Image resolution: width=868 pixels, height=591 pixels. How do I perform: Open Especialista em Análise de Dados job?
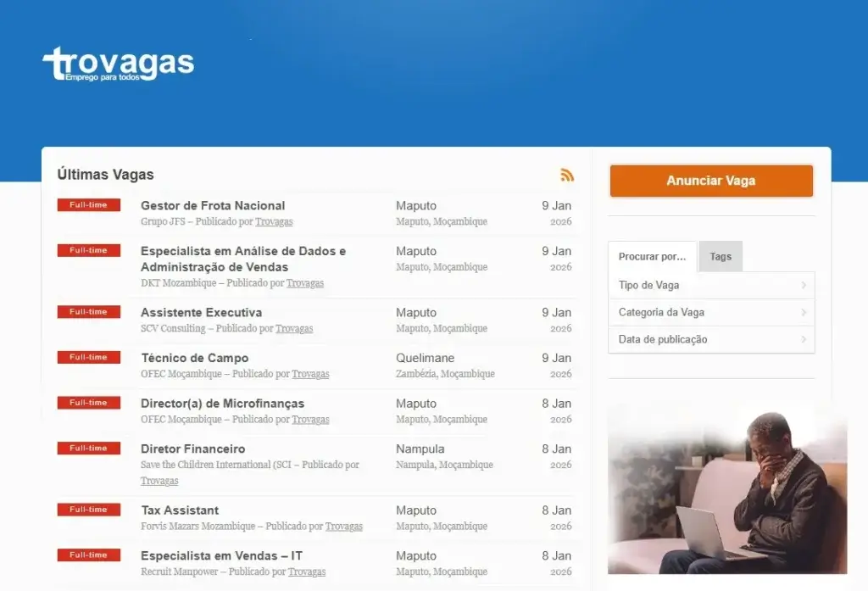(x=243, y=259)
